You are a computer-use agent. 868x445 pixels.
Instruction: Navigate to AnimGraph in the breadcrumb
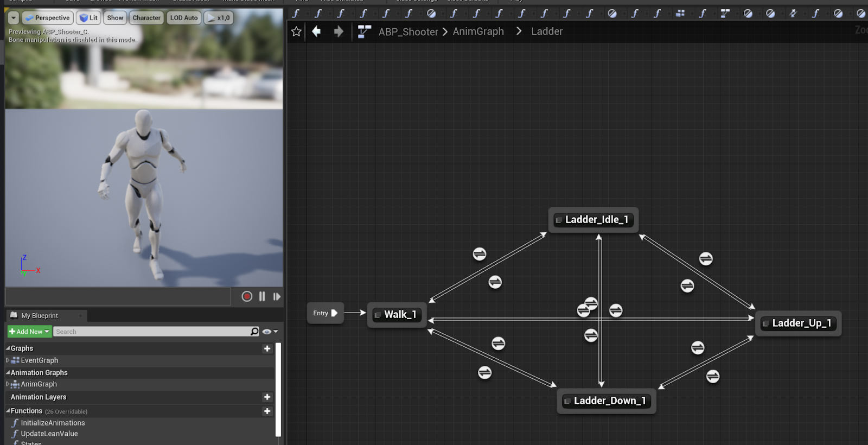[x=478, y=31]
